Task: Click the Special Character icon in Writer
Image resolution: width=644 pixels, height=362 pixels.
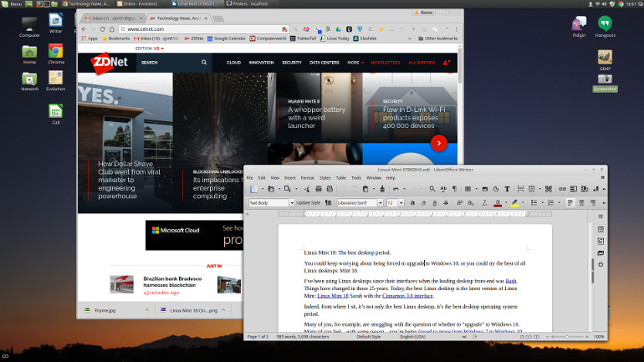Action: [x=549, y=189]
